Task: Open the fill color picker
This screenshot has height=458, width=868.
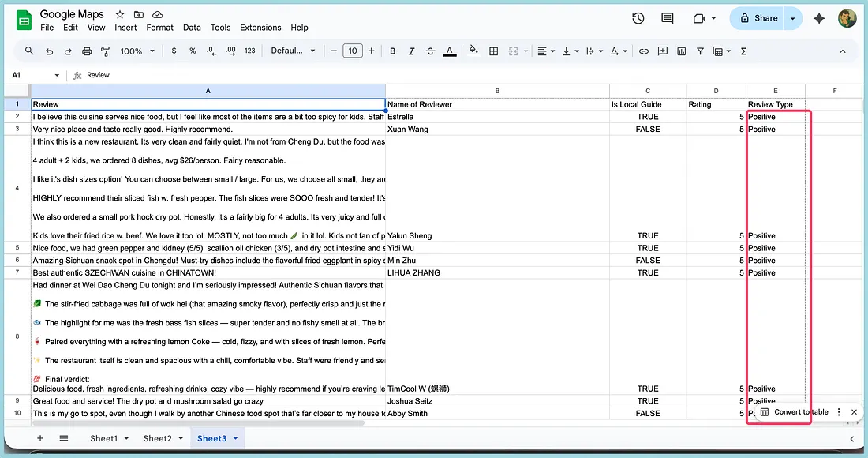Action: [473, 51]
